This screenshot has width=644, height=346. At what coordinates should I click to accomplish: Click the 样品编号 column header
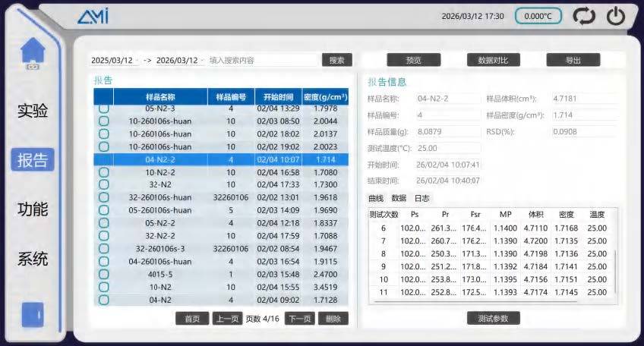tap(231, 97)
